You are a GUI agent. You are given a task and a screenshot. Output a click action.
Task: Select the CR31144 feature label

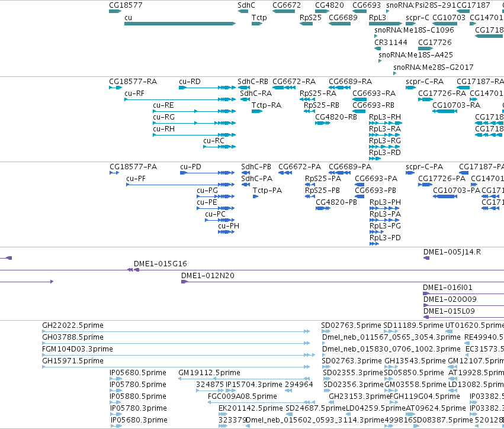coord(391,43)
